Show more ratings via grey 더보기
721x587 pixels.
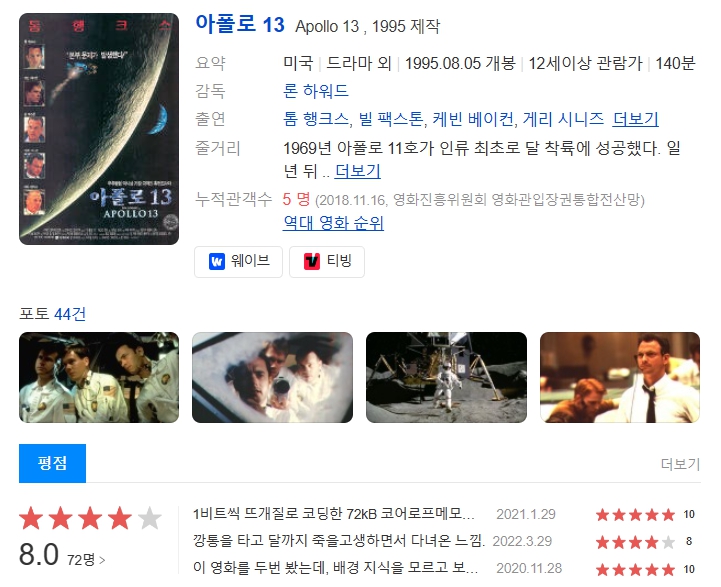(680, 464)
